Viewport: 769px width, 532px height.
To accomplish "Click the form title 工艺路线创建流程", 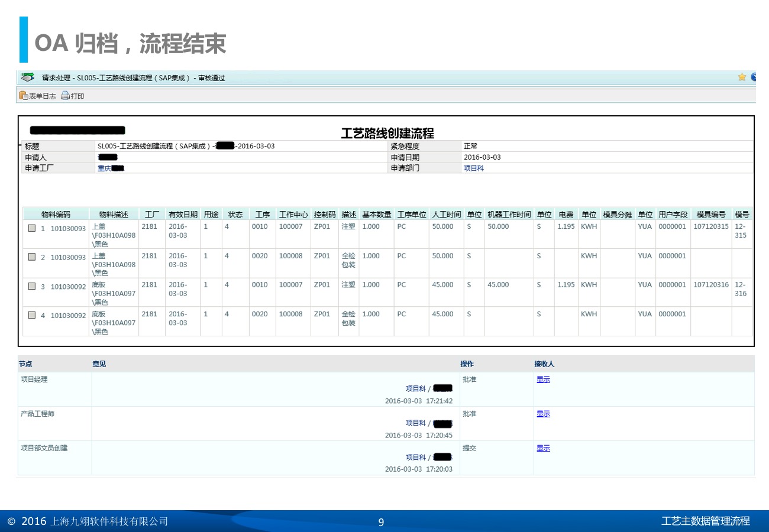I will coord(387,133).
